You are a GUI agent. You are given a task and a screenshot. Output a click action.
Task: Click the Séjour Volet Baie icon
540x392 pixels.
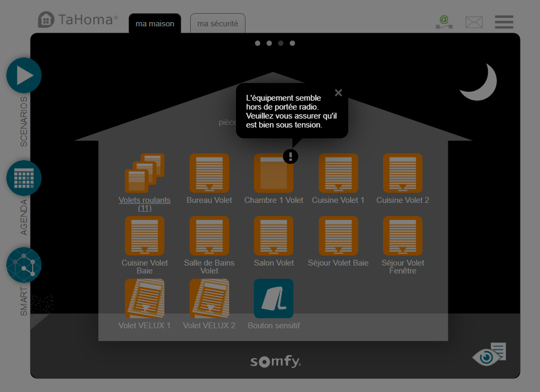[x=338, y=236]
